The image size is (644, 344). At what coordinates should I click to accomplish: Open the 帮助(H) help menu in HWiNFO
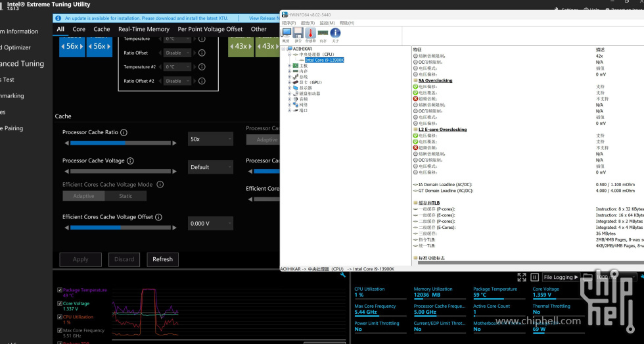click(347, 23)
